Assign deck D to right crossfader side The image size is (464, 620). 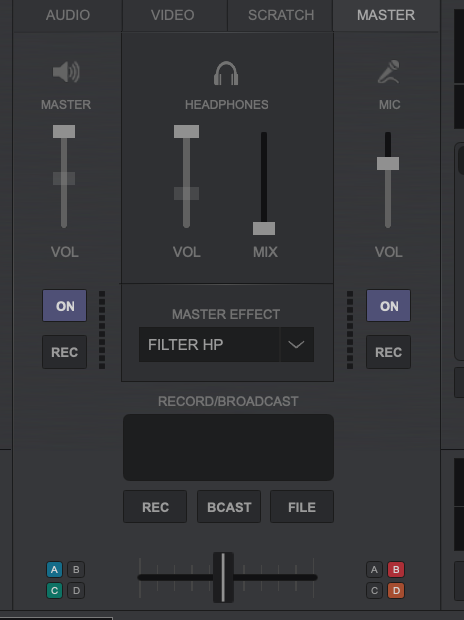click(x=396, y=590)
